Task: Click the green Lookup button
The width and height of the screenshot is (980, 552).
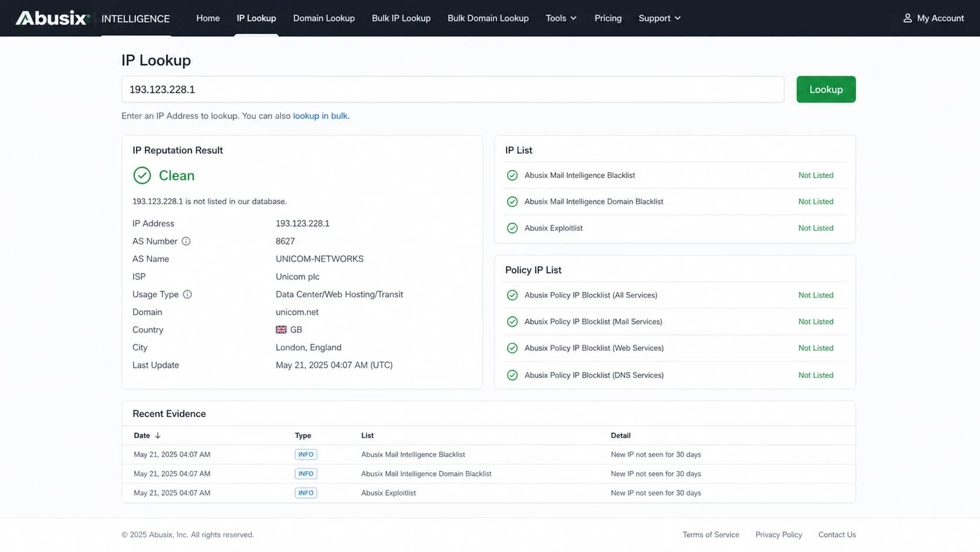Action: pos(826,89)
